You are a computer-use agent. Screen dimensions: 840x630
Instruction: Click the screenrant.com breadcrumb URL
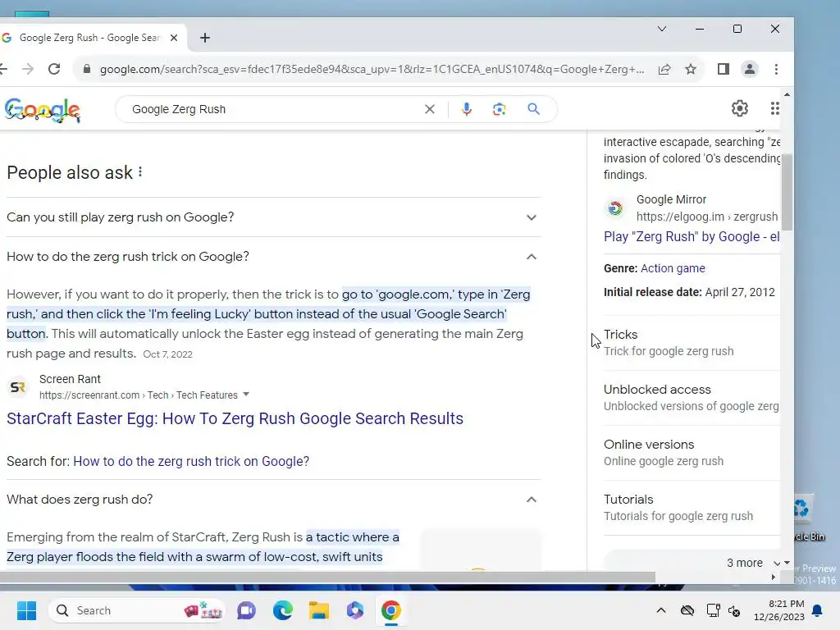pos(138,395)
